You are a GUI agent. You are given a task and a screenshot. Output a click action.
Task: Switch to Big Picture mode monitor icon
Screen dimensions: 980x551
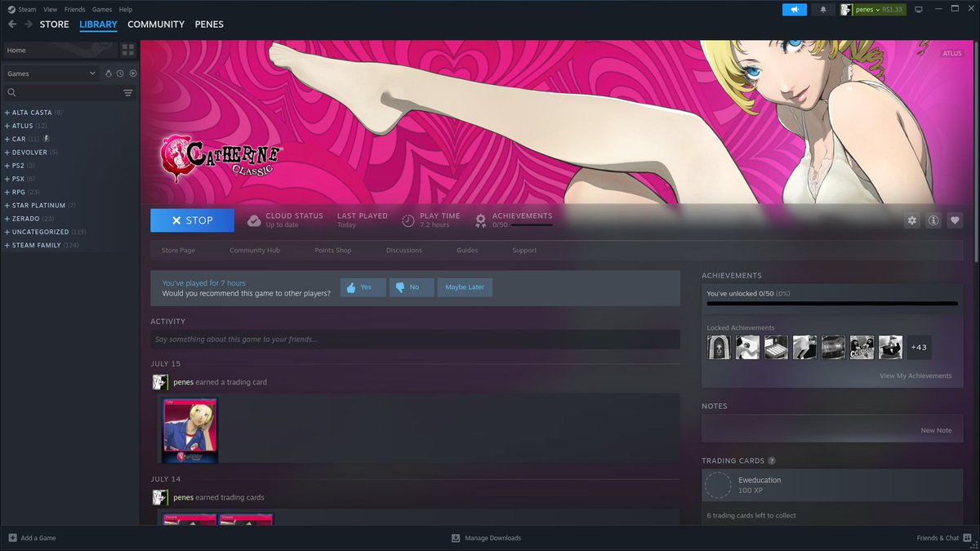[919, 10]
